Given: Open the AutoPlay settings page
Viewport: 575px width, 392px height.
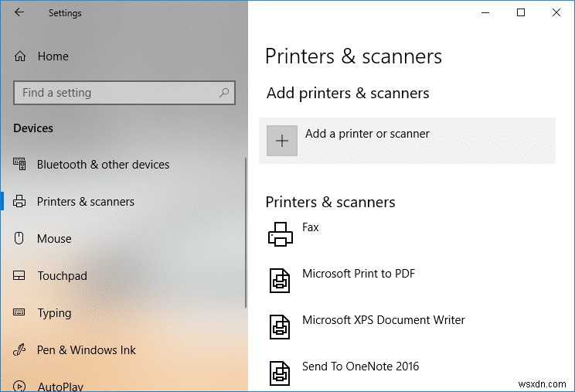Looking at the screenshot, I should [x=60, y=387].
